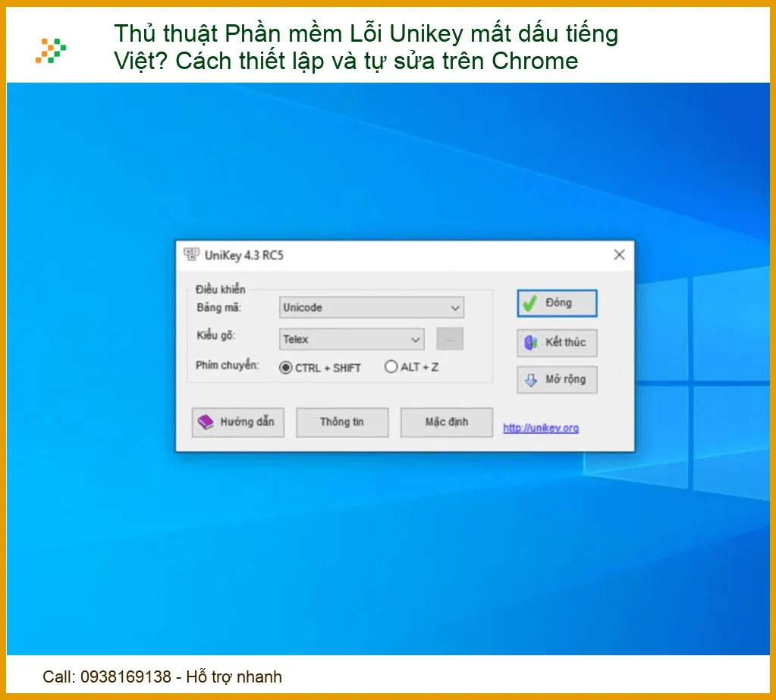
Task: Click the Điều khiển group label
Action: click(x=220, y=289)
